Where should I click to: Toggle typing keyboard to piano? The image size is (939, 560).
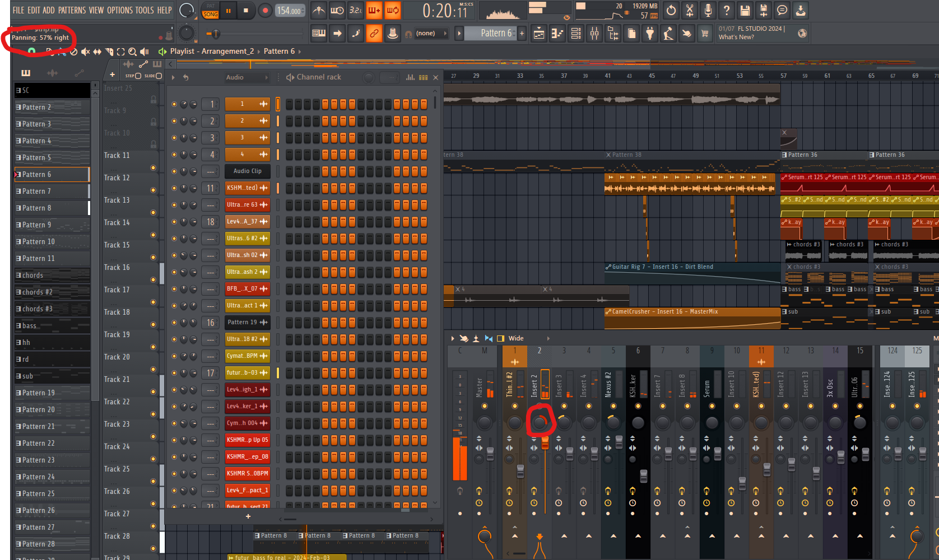(x=319, y=34)
